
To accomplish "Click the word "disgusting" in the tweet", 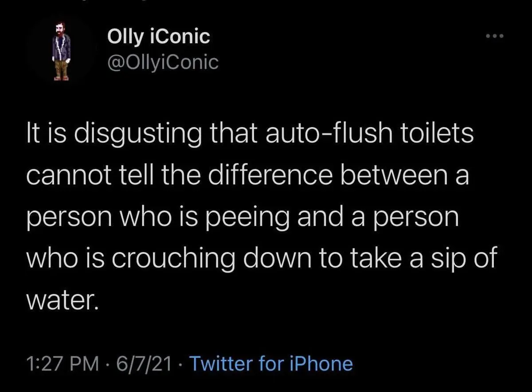I will pos(133,135).
